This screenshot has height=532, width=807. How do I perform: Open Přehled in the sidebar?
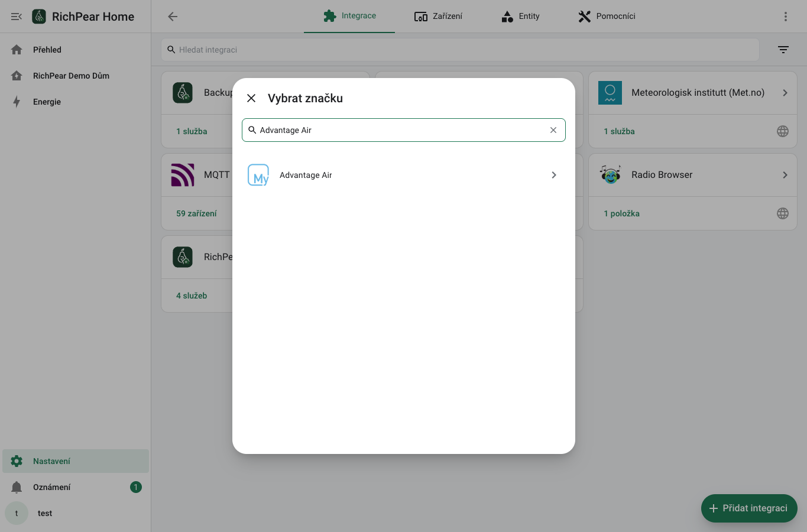[x=76, y=50]
